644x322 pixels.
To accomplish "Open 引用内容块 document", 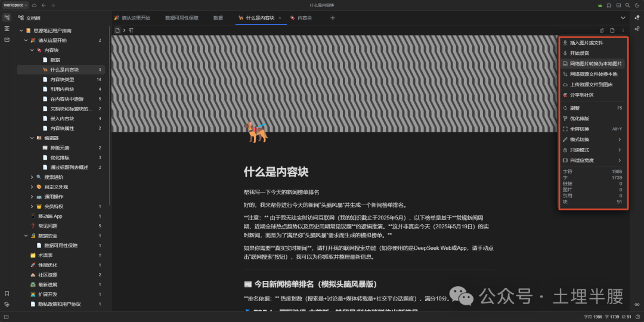I will tap(61, 89).
